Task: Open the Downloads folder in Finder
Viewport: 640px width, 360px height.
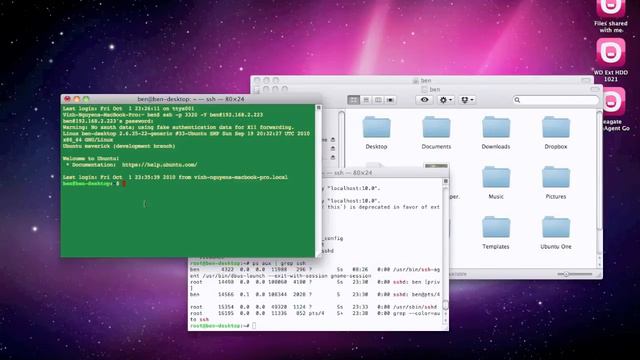Action: tap(496, 133)
